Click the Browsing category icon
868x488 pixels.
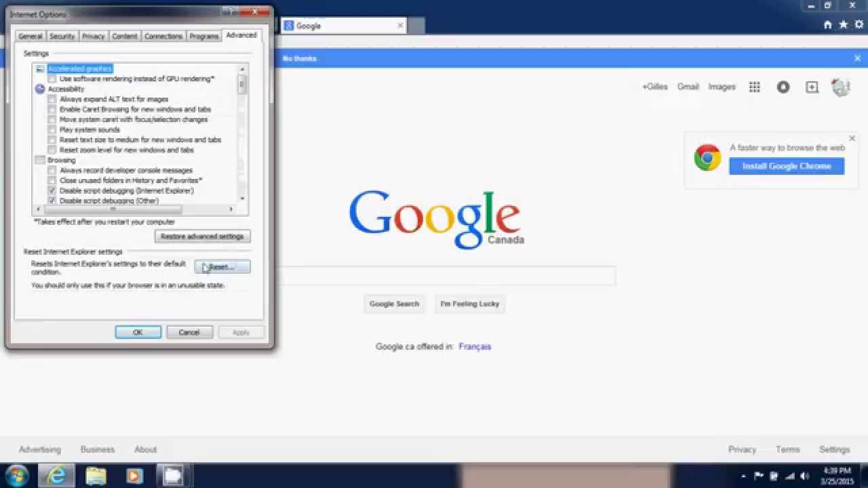(40, 160)
